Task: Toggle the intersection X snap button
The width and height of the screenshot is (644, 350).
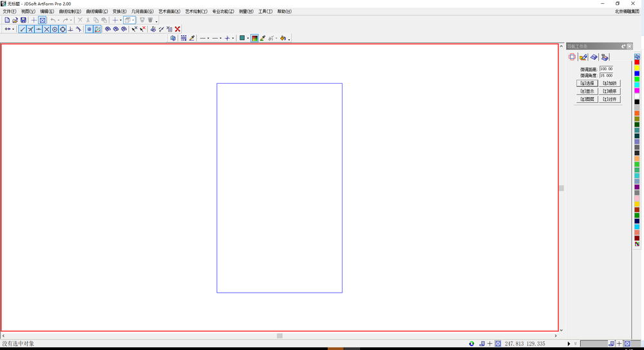Action: coord(46,29)
